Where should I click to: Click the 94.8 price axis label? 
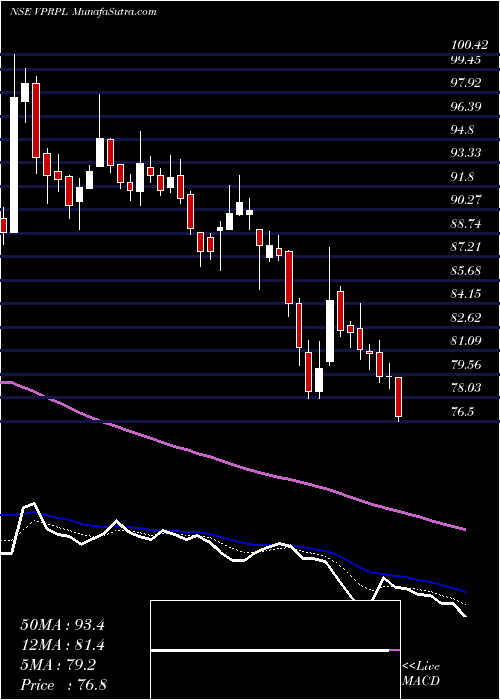click(462, 130)
